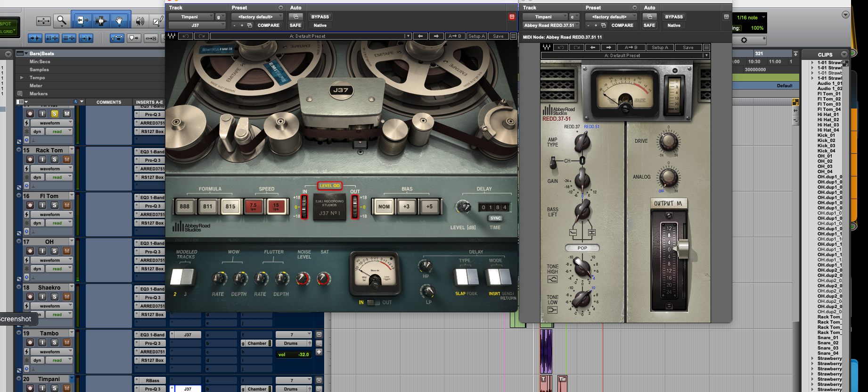The image size is (868, 392).
Task: Load next preset in J37 plugin
Action: [436, 36]
